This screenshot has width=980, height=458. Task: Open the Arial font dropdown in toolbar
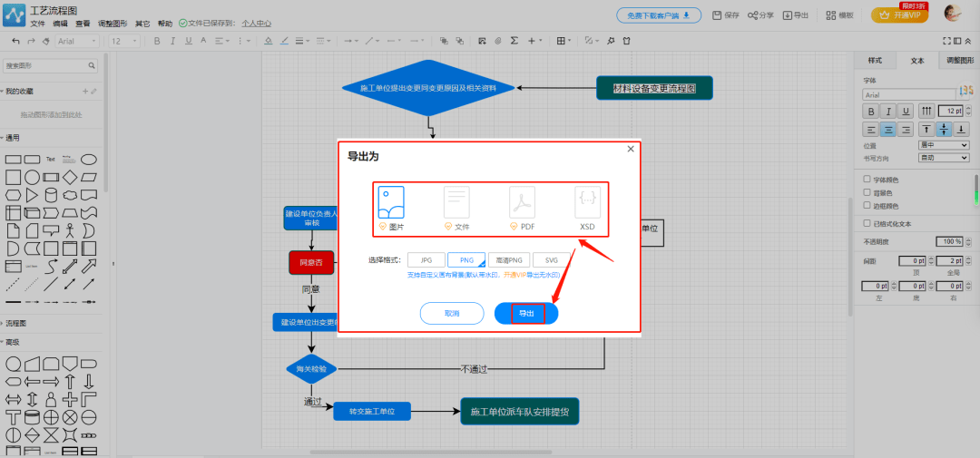coord(77,41)
